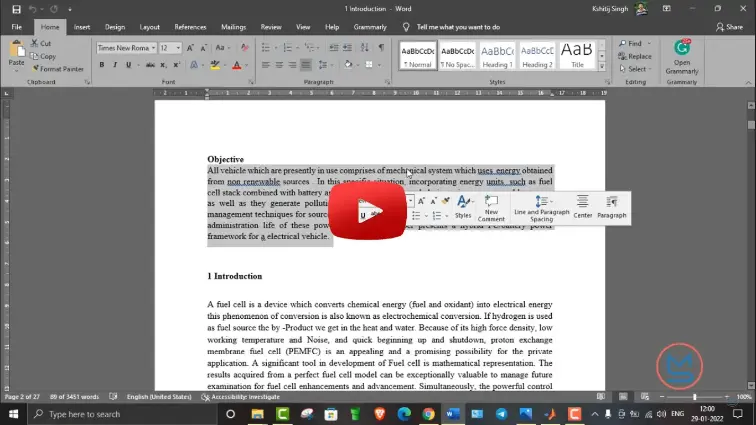The height and width of the screenshot is (425, 756).
Task: Toggle Justify paragraph alignment
Action: tap(307, 65)
